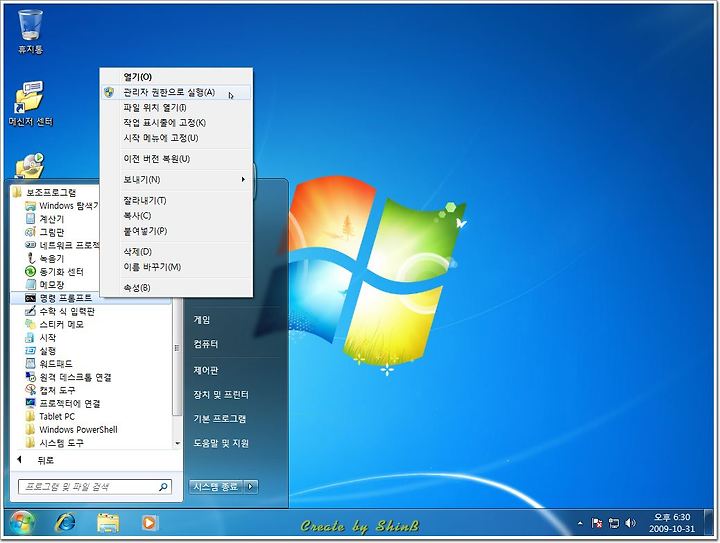Click the volume speaker tray icon
The height and width of the screenshot is (543, 720).
click(x=630, y=523)
